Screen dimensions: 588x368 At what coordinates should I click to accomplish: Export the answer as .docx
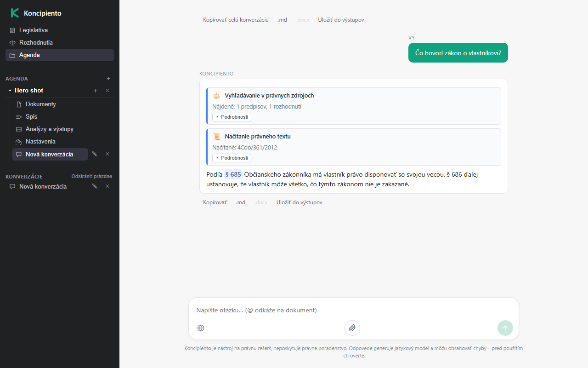(261, 202)
